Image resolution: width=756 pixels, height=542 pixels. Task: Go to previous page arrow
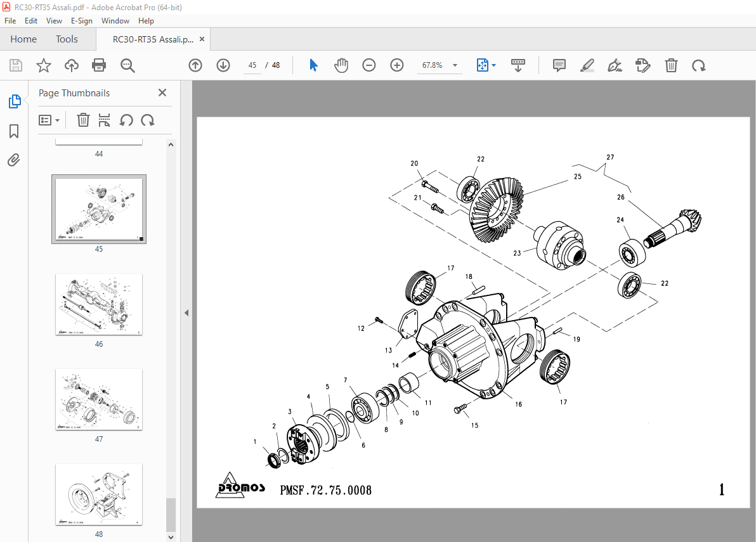click(x=195, y=65)
